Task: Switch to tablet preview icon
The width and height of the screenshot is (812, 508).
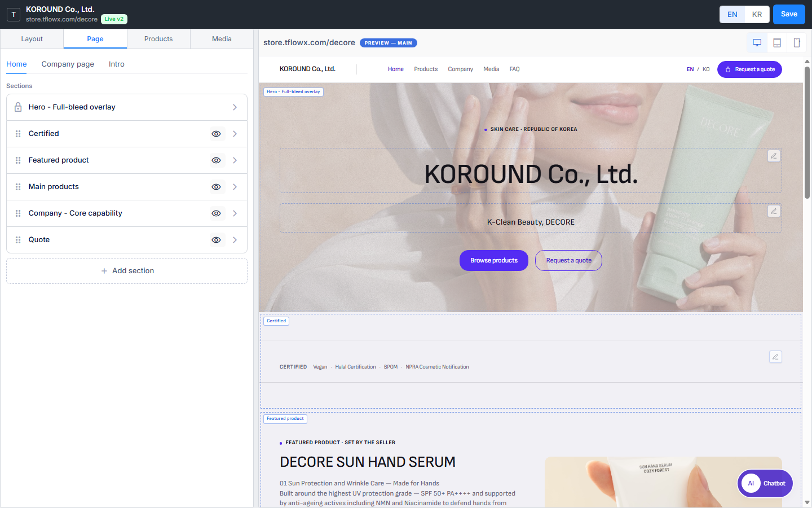Action: [x=777, y=42]
